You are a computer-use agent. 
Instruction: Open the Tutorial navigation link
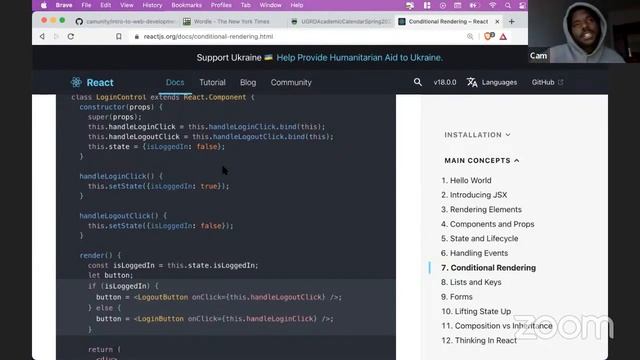point(212,82)
